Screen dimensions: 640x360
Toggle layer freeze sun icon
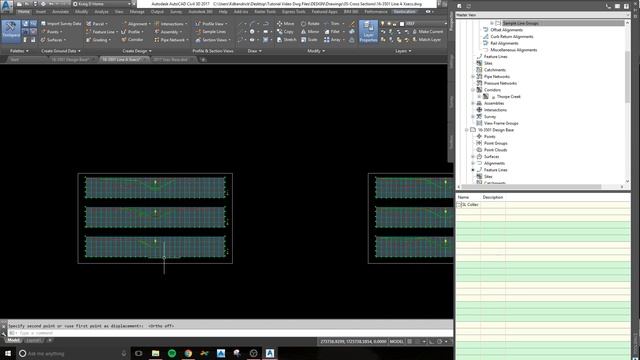pos(389,24)
